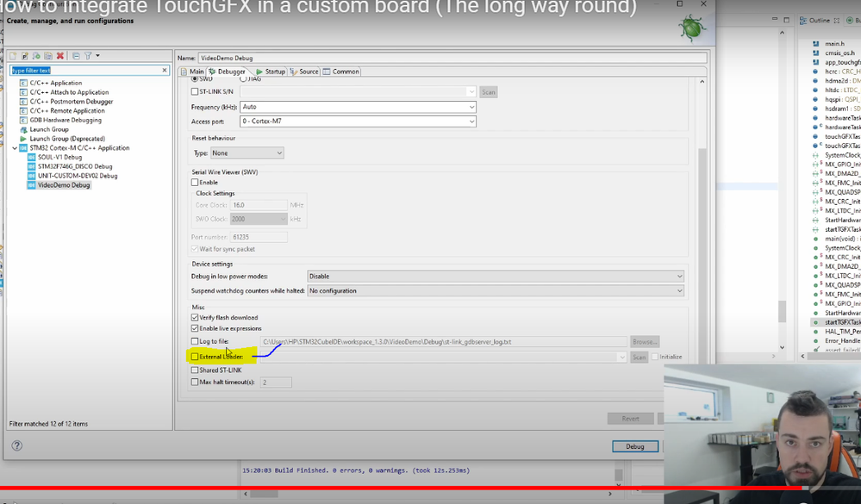Collapse STM32 Cortex-M C/C++ Application node
This screenshot has width=861, height=504.
coord(15,148)
